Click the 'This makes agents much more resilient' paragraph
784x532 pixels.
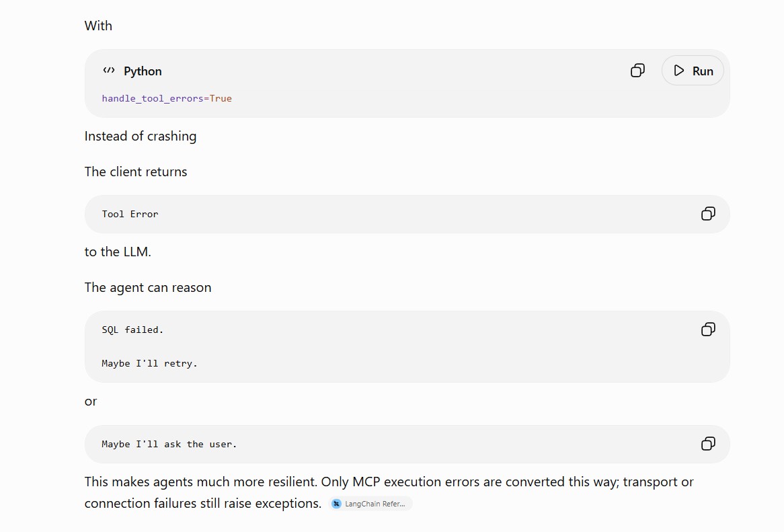click(x=389, y=492)
